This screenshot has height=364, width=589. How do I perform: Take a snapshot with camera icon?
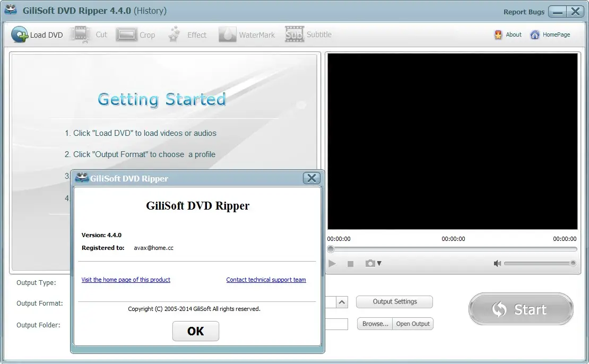click(370, 263)
